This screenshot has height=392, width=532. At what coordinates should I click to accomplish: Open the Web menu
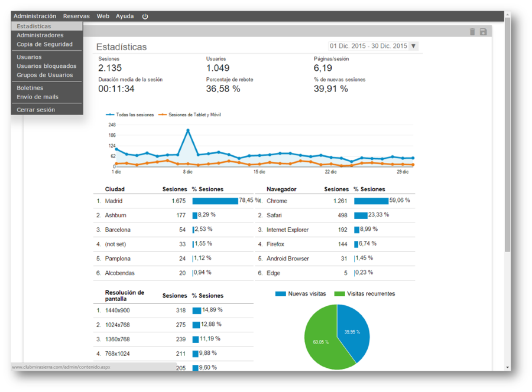(103, 17)
